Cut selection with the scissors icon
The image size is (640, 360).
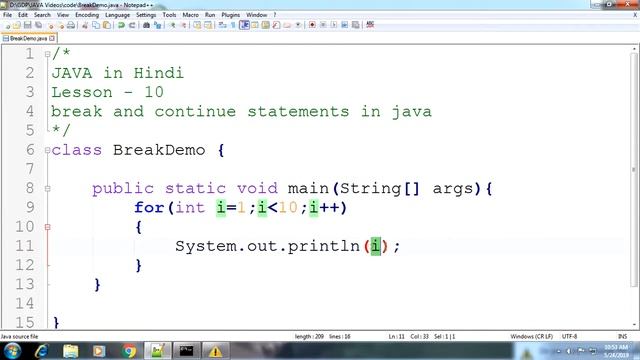click(85, 25)
